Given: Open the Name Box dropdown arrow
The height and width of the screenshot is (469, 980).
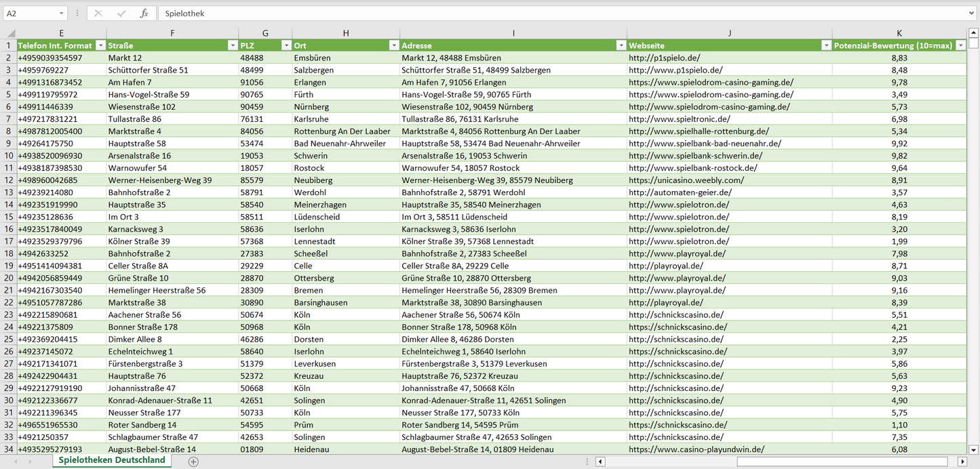Looking at the screenshot, I should coord(62,14).
